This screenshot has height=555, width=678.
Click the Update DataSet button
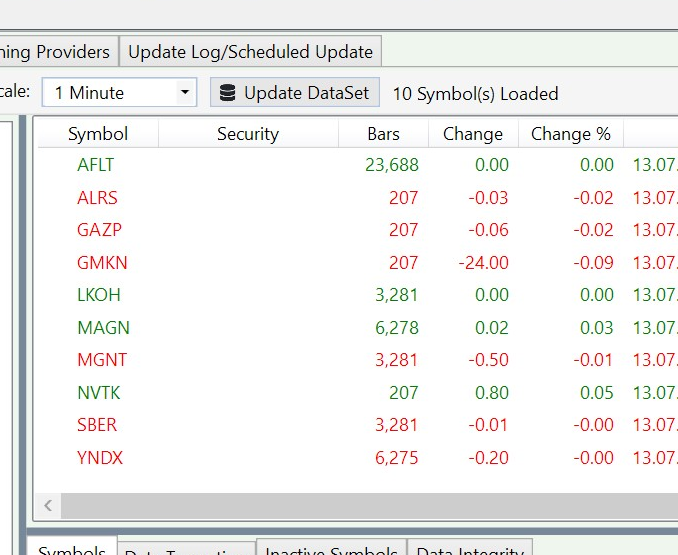[x=295, y=92]
